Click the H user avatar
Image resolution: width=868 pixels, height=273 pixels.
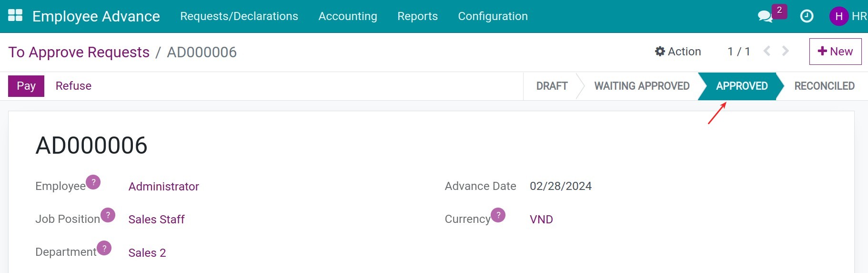(839, 16)
